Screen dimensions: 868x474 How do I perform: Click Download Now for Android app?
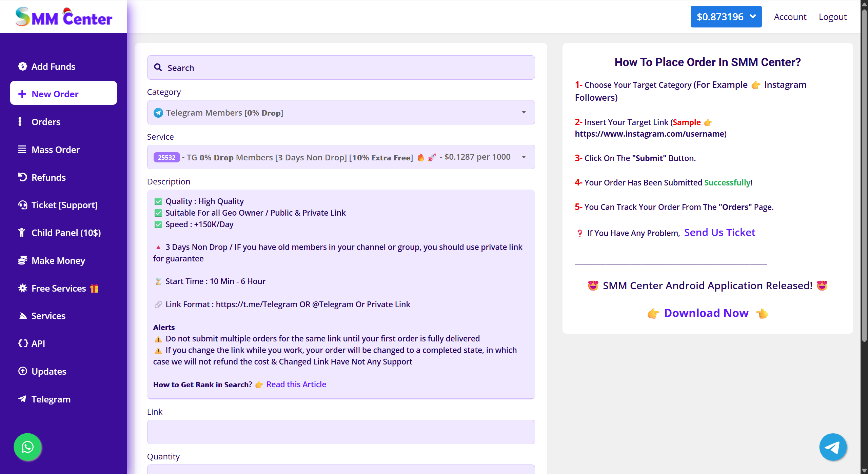coord(706,313)
